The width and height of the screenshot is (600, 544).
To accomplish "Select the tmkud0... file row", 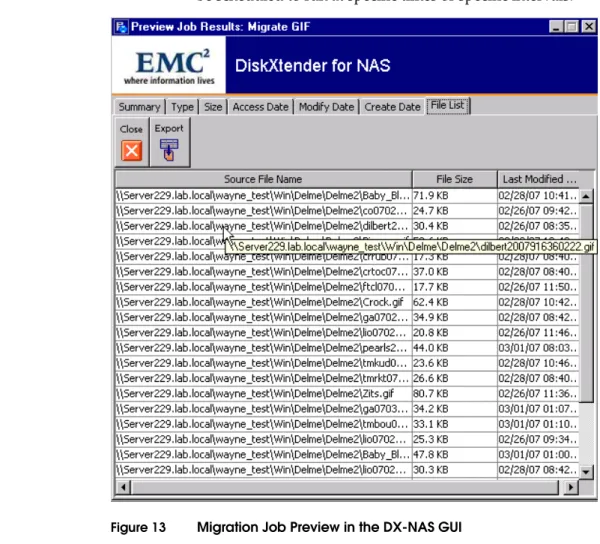I will pos(347,363).
